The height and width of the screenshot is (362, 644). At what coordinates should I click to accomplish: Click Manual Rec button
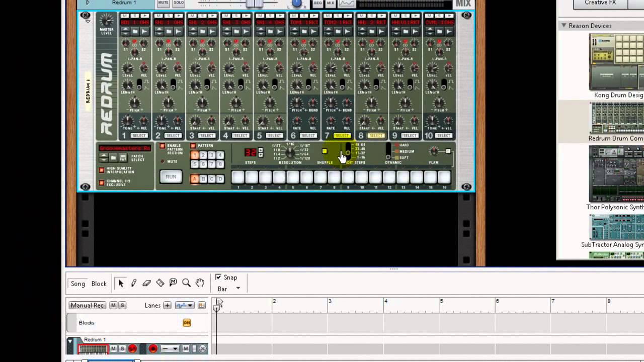click(88, 305)
